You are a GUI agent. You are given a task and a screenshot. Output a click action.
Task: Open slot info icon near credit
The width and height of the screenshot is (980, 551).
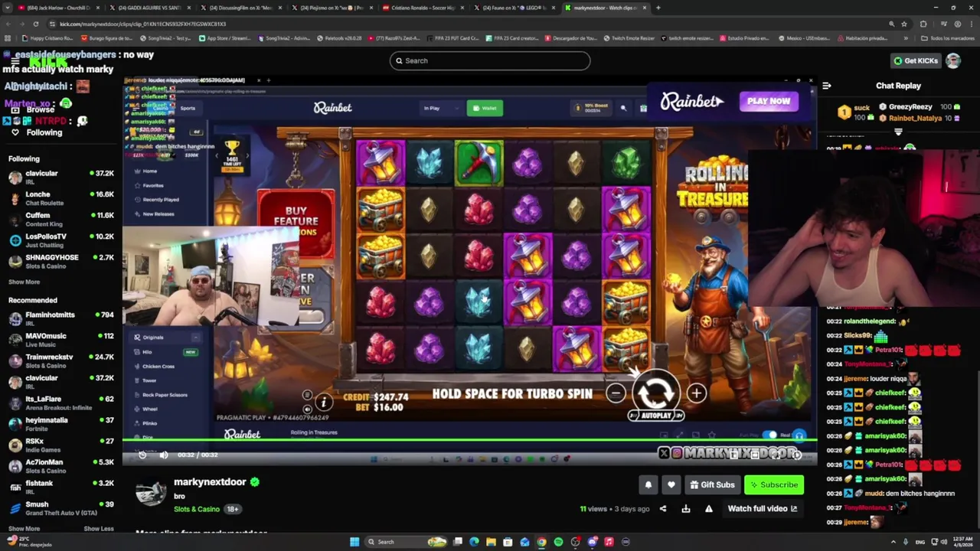[x=323, y=402]
